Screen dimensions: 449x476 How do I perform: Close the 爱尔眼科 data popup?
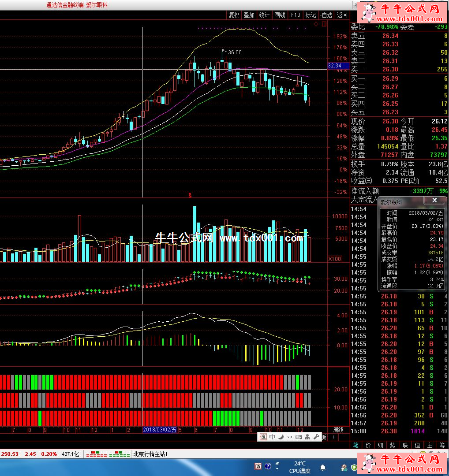[434, 201]
